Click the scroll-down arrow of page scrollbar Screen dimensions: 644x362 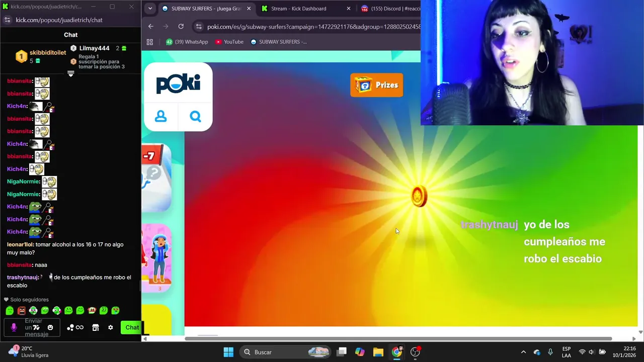[x=640, y=332]
